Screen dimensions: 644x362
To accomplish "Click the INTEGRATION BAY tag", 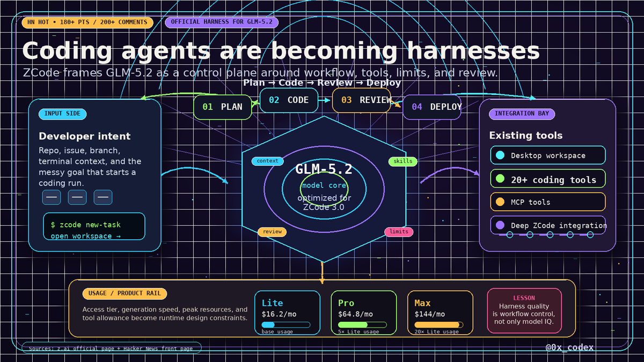I will tap(522, 114).
